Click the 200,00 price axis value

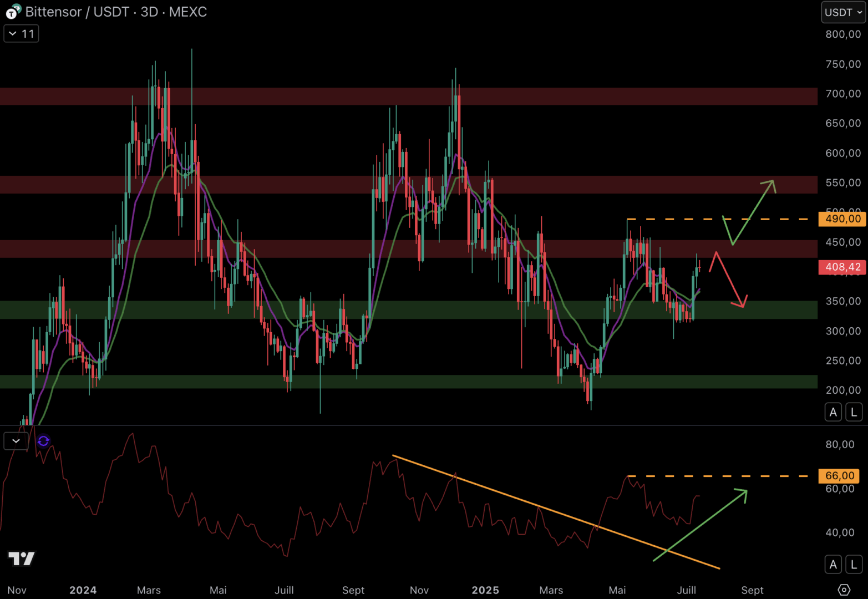(843, 390)
